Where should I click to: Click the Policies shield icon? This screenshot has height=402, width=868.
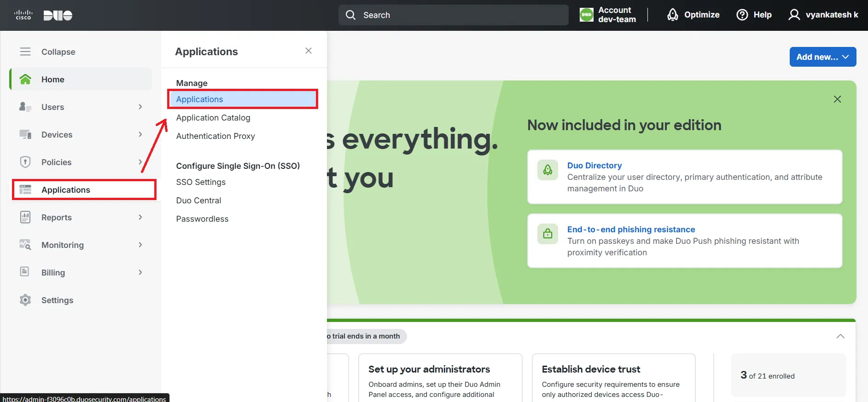click(x=25, y=162)
